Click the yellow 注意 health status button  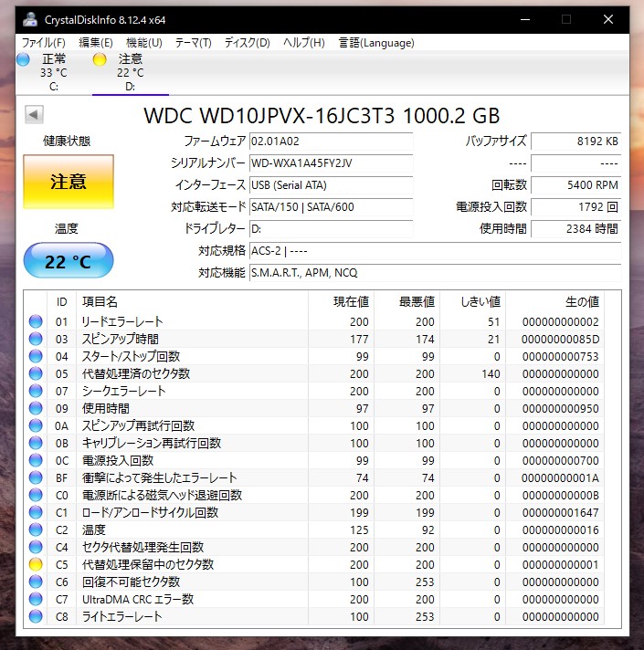point(69,182)
